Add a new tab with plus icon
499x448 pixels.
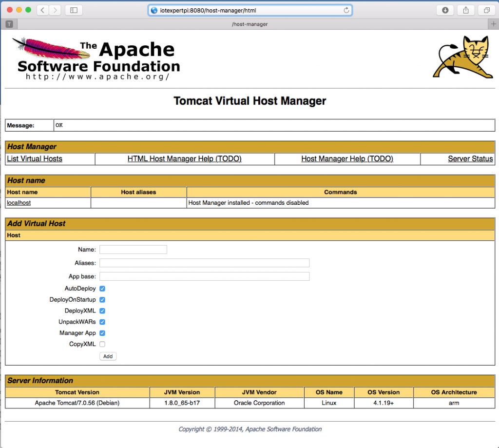493,24
